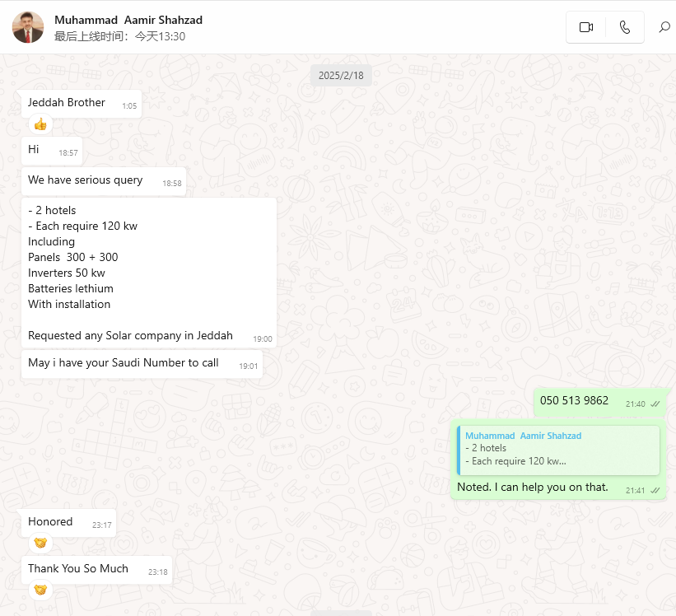Click the timestamp 23:18

[x=158, y=572]
